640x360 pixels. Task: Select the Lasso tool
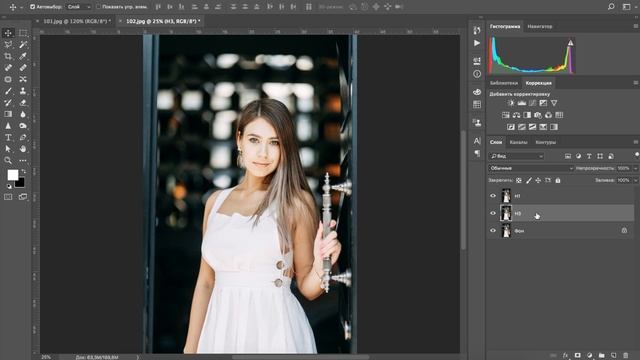[8, 44]
